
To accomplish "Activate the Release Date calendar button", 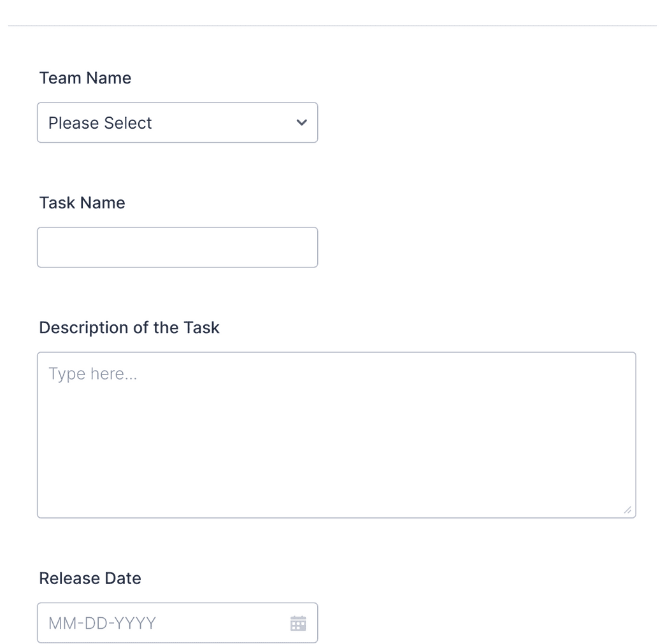I will (x=298, y=622).
